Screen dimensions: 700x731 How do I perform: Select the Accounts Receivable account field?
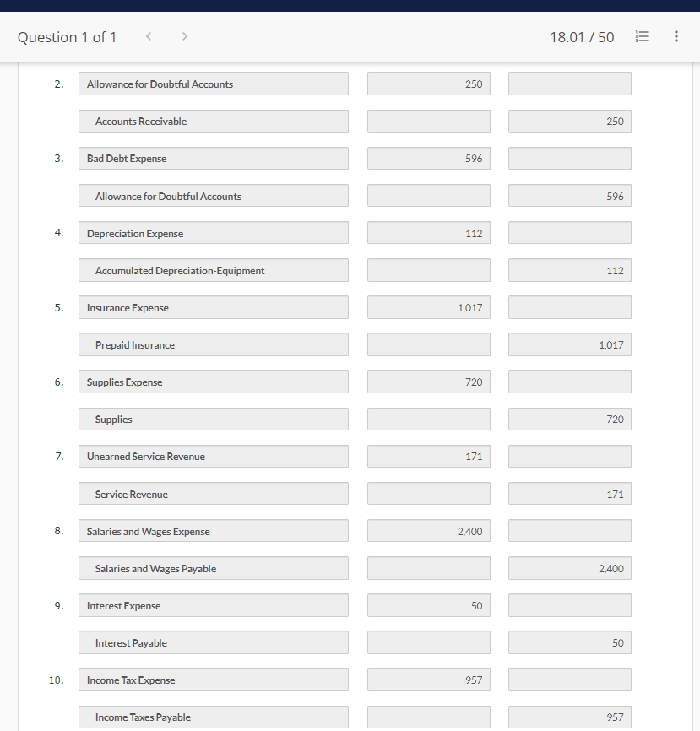tap(213, 121)
